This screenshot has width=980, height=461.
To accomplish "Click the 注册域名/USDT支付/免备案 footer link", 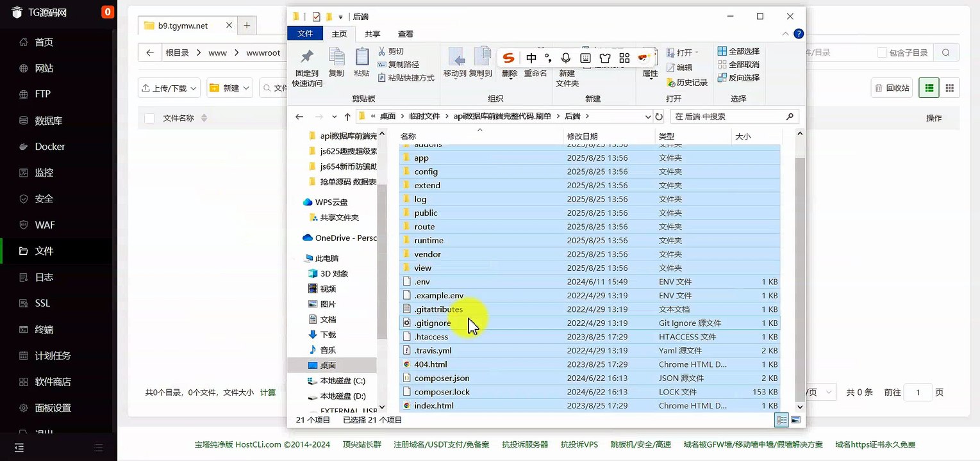I will [x=442, y=444].
